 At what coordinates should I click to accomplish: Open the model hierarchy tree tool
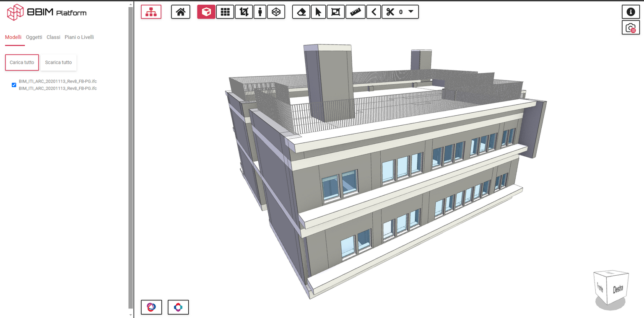click(151, 12)
